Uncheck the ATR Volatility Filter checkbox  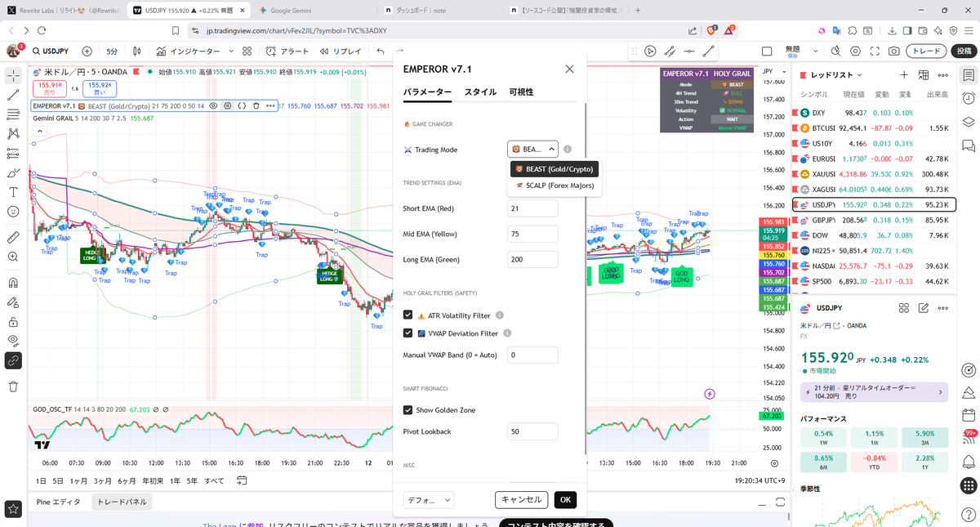point(408,315)
